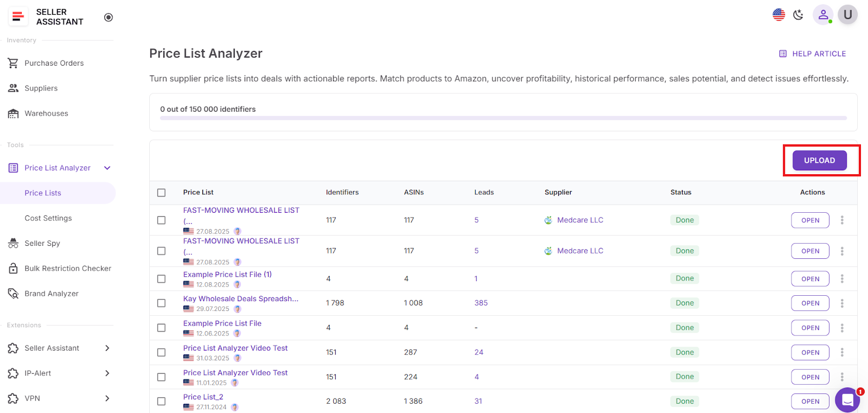Click the Seller Spy icon
Screen dimensions: 868x413
tap(14, 243)
